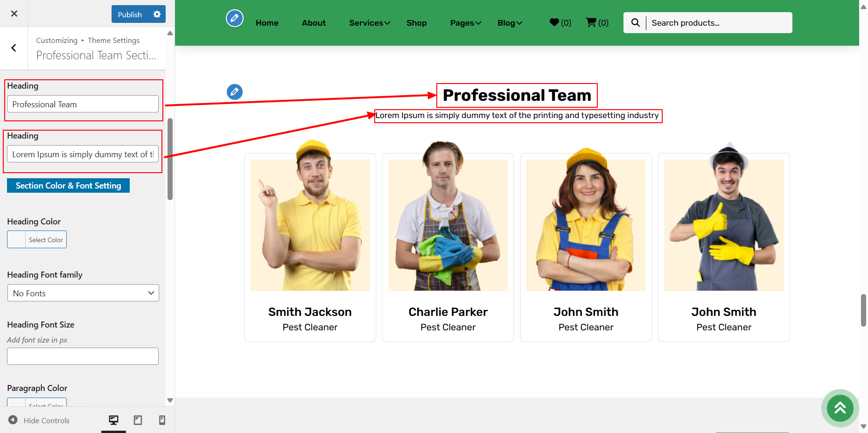The height and width of the screenshot is (433, 868).
Task: Click the Publish button
Action: pyautogui.click(x=130, y=14)
